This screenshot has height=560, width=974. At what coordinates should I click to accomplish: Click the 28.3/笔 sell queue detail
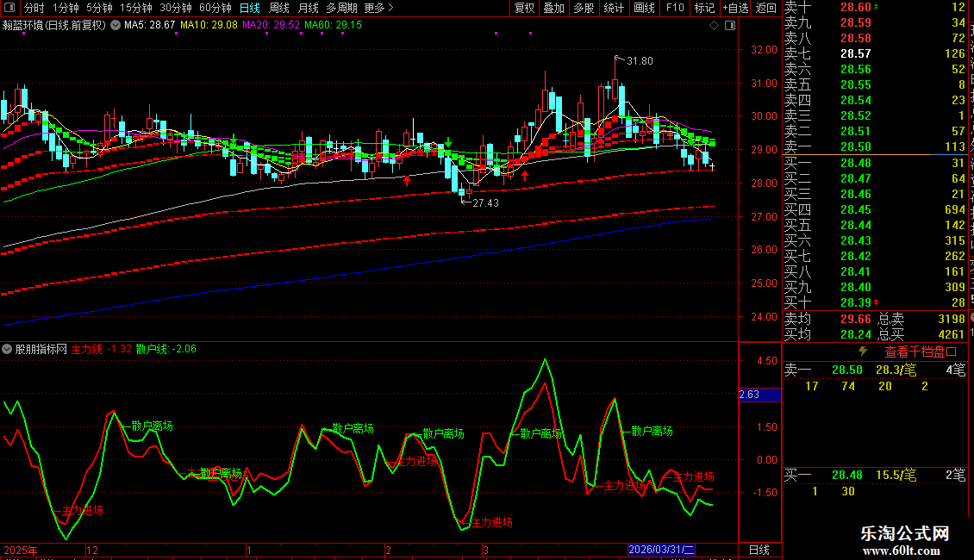click(x=896, y=370)
